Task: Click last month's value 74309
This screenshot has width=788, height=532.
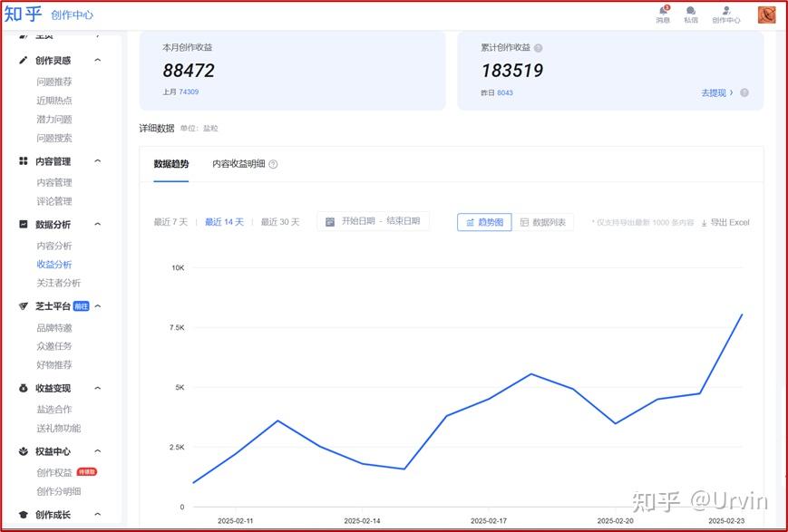Action: click(189, 92)
